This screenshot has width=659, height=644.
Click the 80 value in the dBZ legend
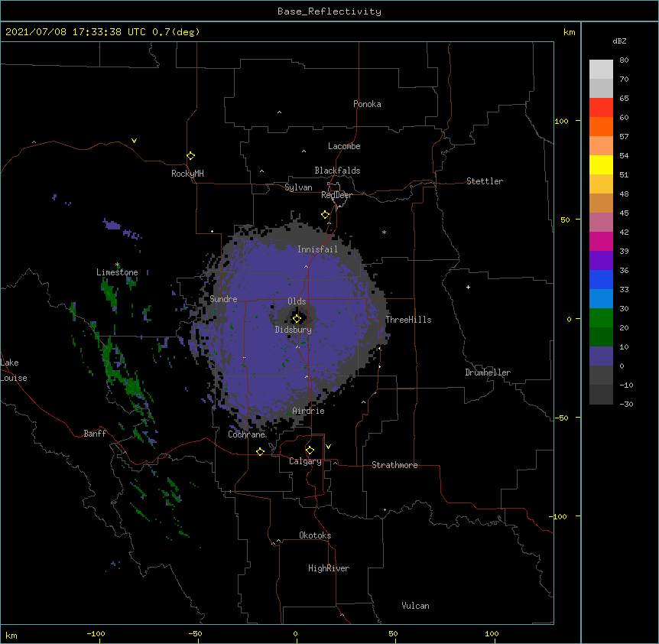coord(624,60)
